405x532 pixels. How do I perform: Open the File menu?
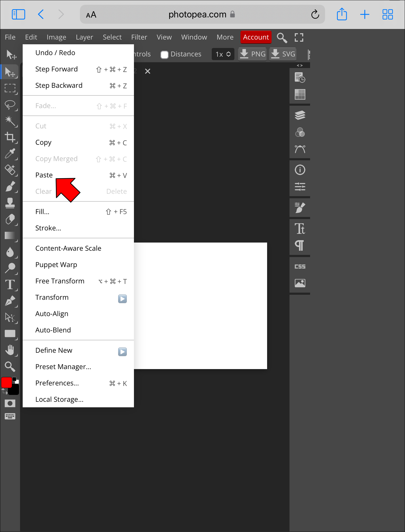(x=10, y=37)
